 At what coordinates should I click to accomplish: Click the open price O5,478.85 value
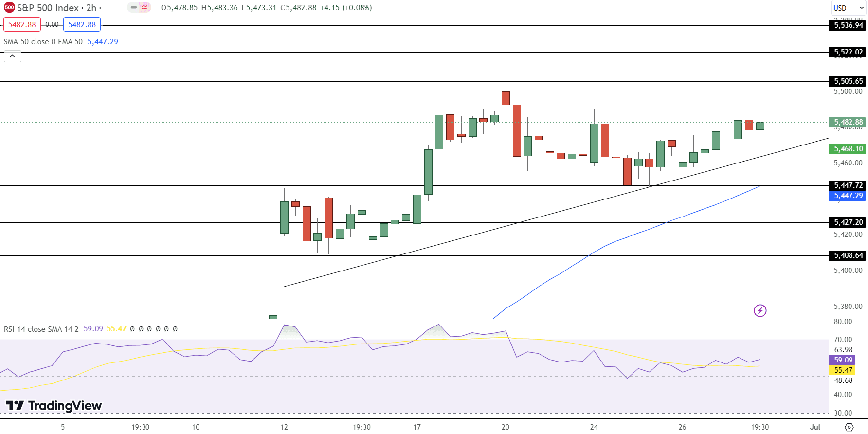tap(179, 8)
